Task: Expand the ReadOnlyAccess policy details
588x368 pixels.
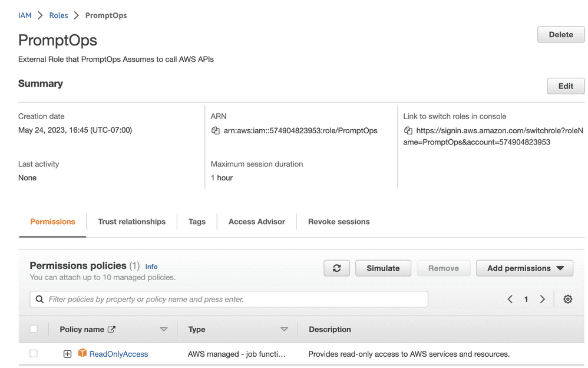Action: point(68,354)
